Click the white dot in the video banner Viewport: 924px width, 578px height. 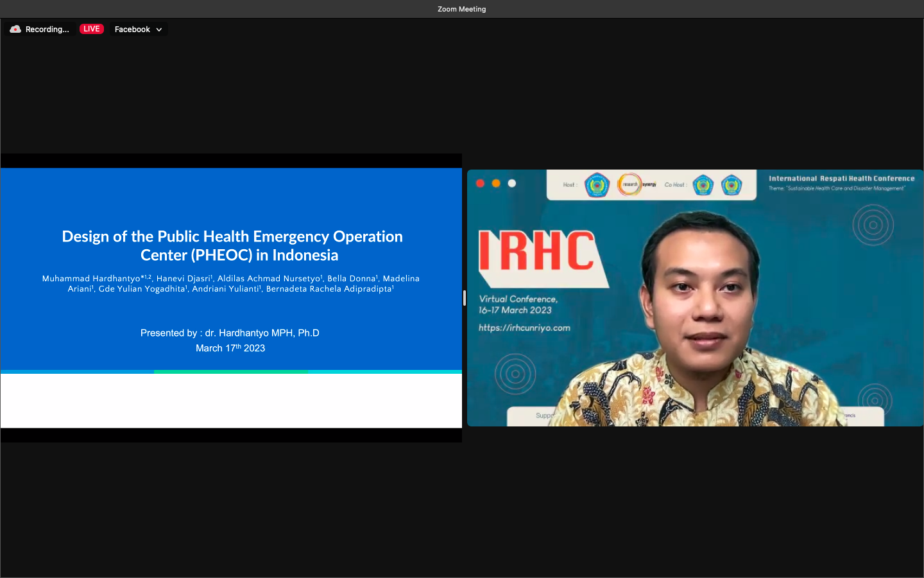click(x=512, y=184)
